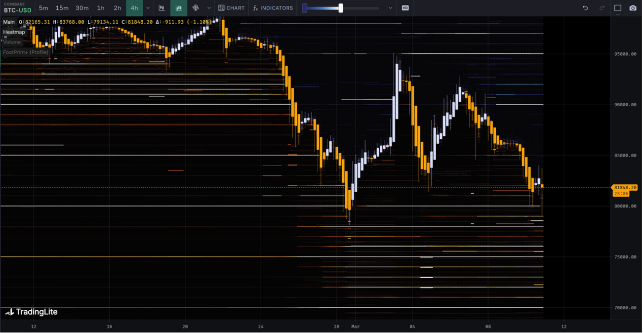
Task: Select the active candlestick chart type icon
Action: tap(179, 8)
